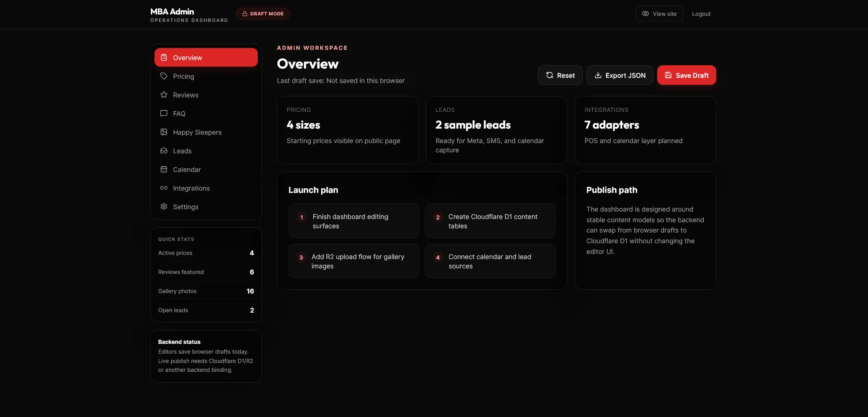Open View site
Image resolution: width=868 pixels, height=417 pixels.
(659, 14)
